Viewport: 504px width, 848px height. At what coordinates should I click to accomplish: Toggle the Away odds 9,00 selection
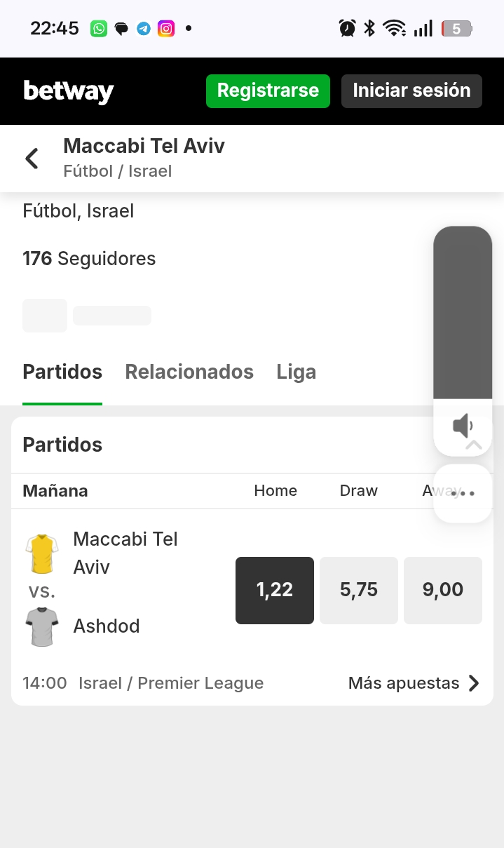click(443, 590)
